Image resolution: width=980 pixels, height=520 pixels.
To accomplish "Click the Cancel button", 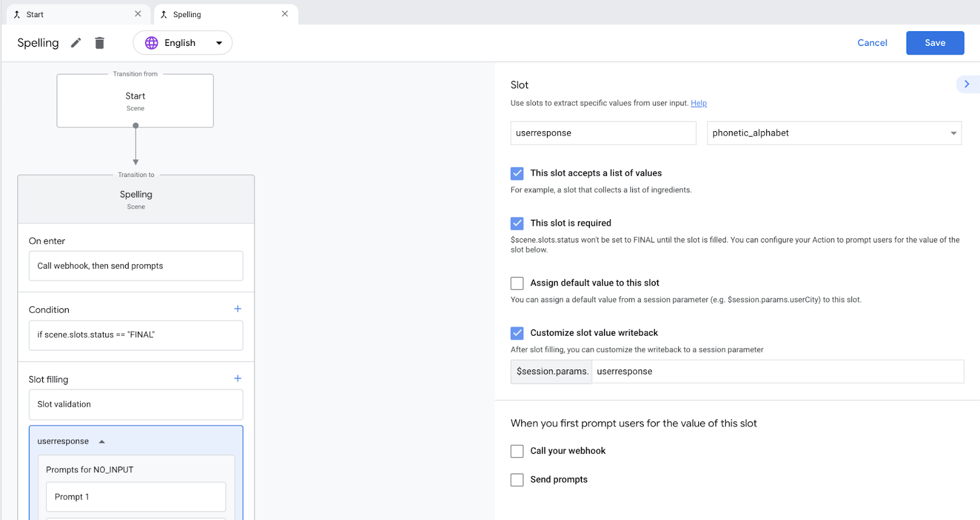I will click(x=872, y=43).
